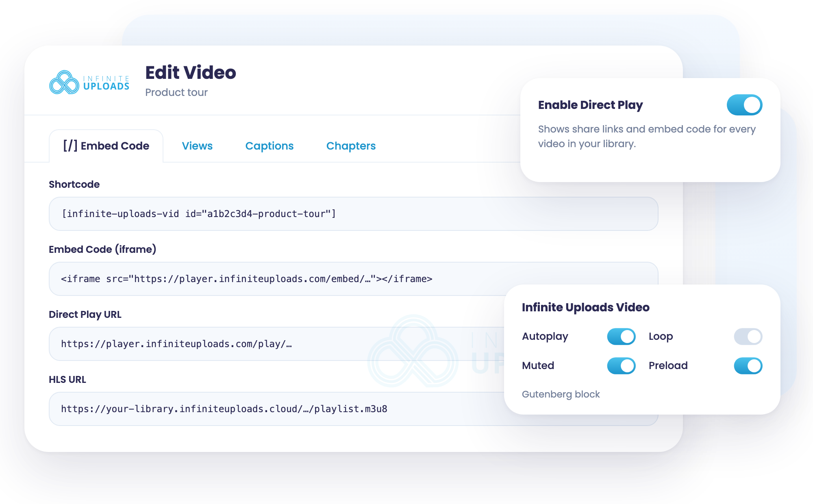
Task: Click the Infinite Uploads logo
Action: [x=89, y=82]
